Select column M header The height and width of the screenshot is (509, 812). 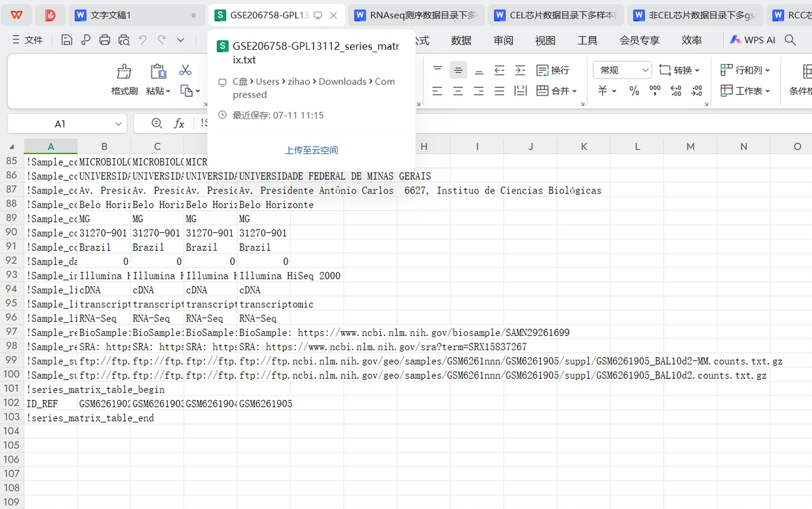(x=690, y=146)
